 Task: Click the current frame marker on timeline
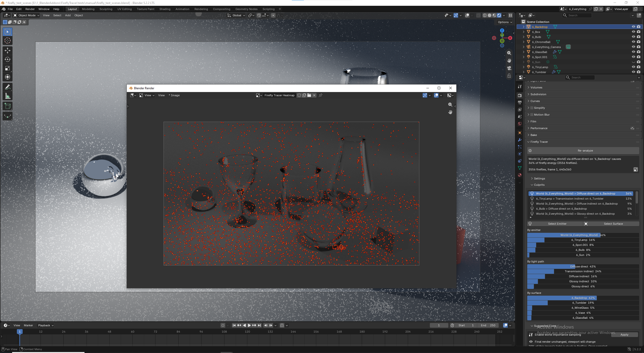point(20,332)
